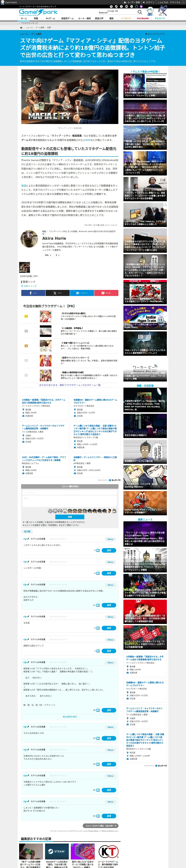Open Menu on the 'シンガポール(中国)' comment
The width and height of the screenshot is (186, 868).
[x=110, y=562]
